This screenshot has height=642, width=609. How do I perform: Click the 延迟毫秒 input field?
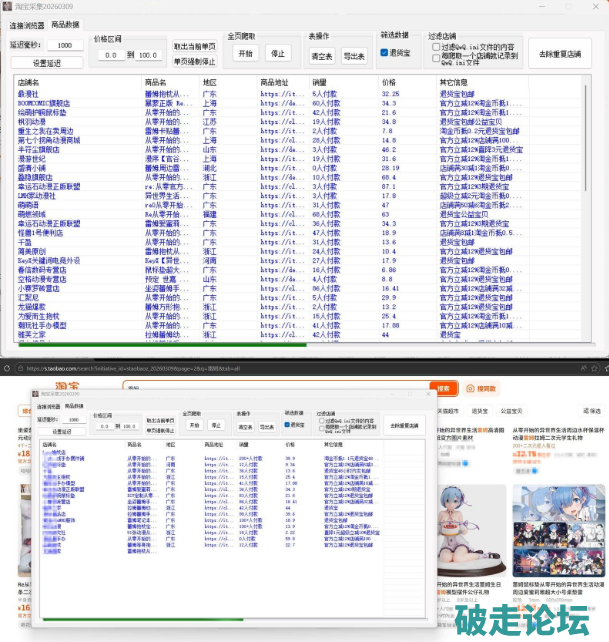[x=64, y=45]
